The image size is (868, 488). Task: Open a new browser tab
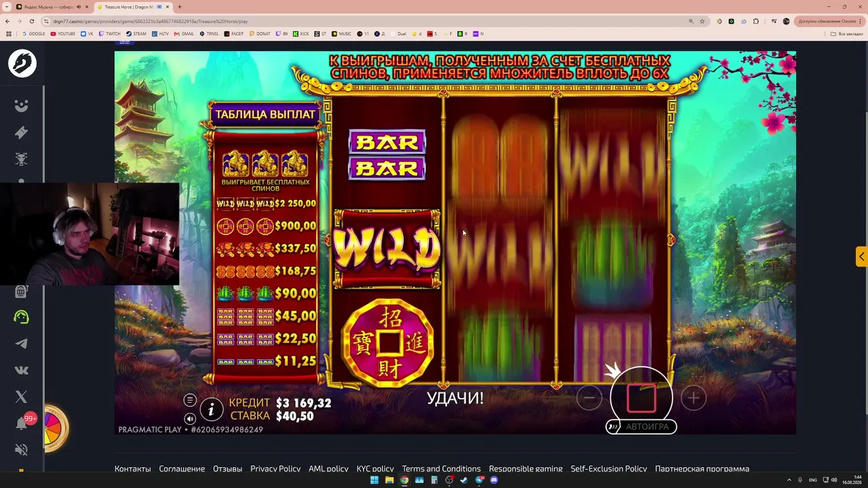pos(180,7)
